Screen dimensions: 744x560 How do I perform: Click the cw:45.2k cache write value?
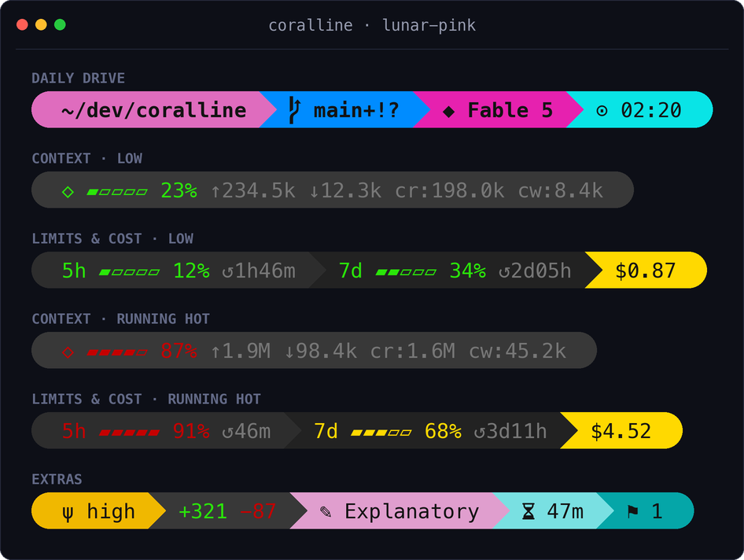[x=517, y=352]
